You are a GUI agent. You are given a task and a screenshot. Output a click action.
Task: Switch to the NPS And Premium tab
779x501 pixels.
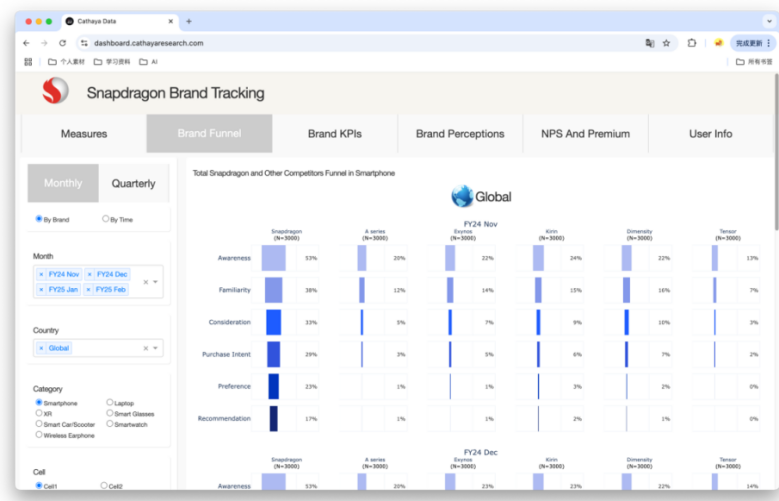[x=585, y=133]
